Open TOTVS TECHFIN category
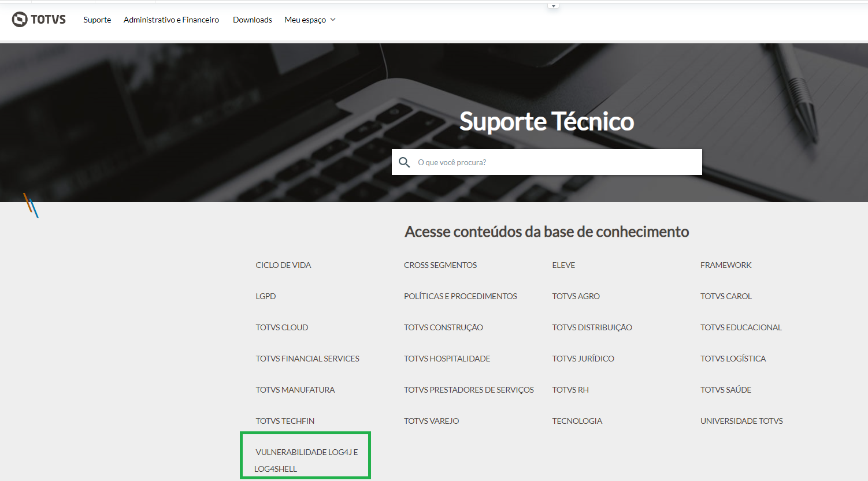The height and width of the screenshot is (481, 868). (285, 421)
